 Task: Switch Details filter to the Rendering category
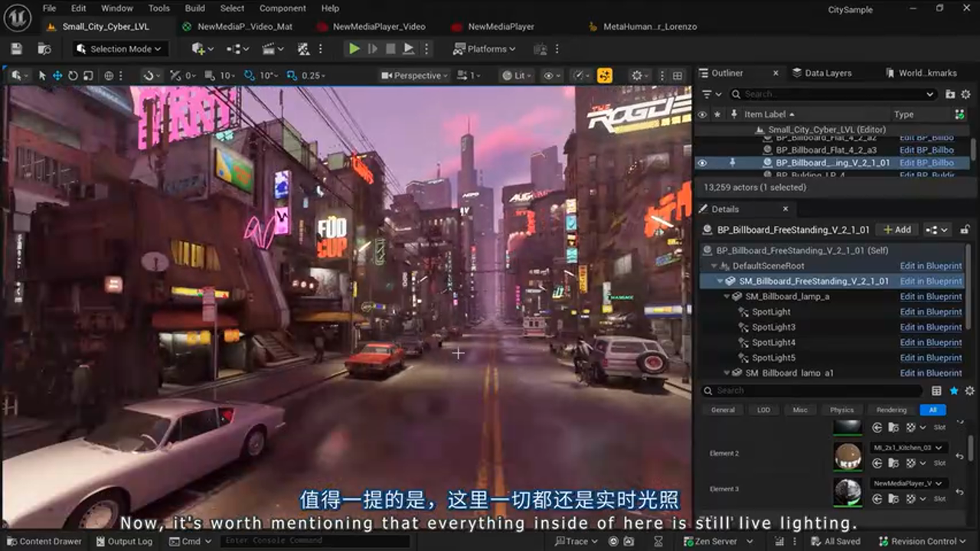coord(891,409)
